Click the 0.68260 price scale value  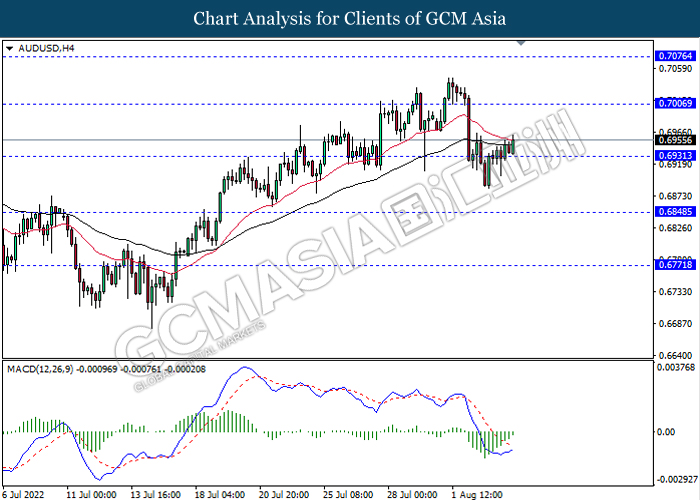pyautogui.click(x=676, y=228)
